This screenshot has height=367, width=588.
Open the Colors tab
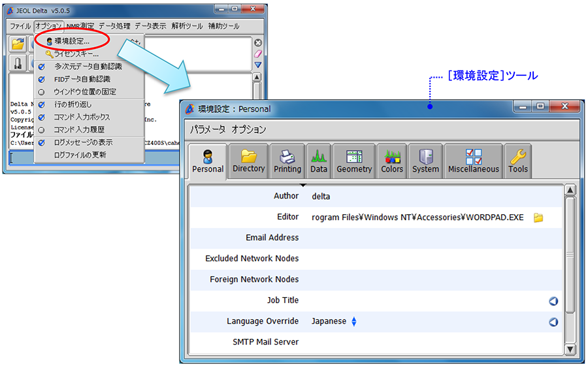point(392,161)
